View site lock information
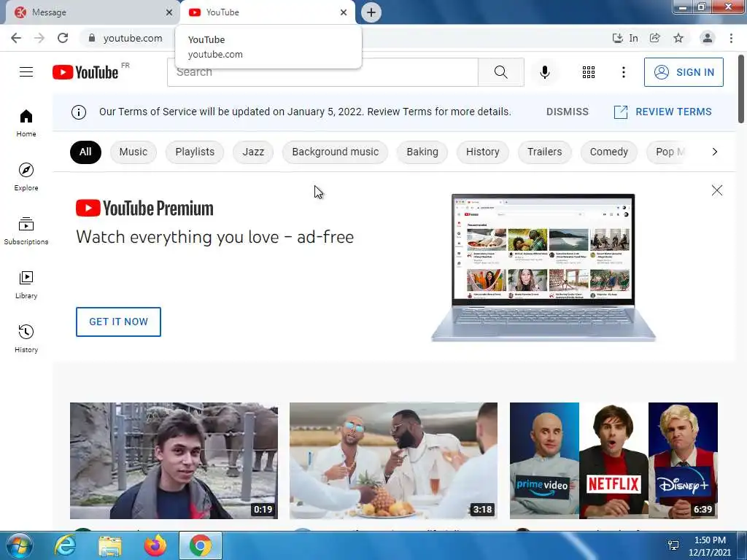747x560 pixels. 92,38
